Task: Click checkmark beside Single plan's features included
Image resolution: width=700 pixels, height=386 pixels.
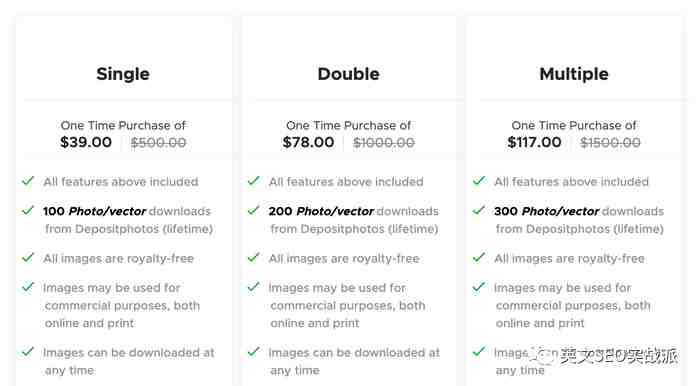Action: [x=28, y=181]
